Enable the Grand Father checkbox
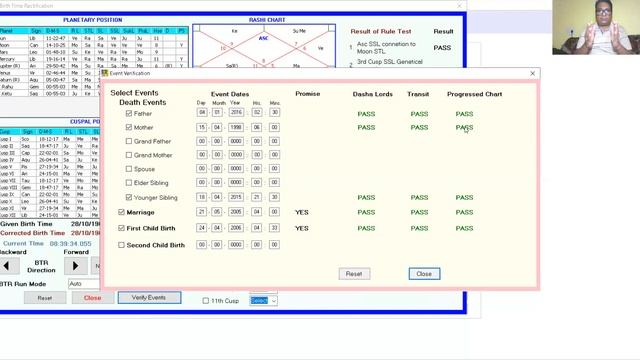The image size is (640, 360). click(x=129, y=141)
